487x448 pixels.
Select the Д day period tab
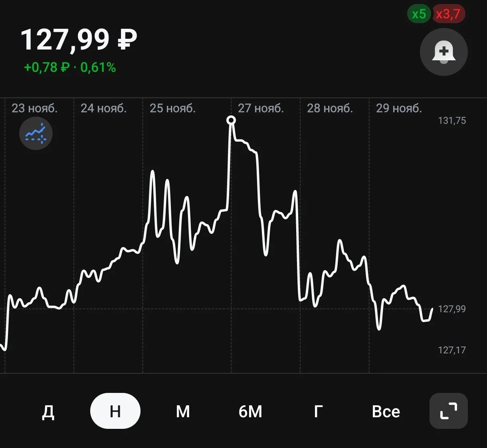tap(48, 411)
